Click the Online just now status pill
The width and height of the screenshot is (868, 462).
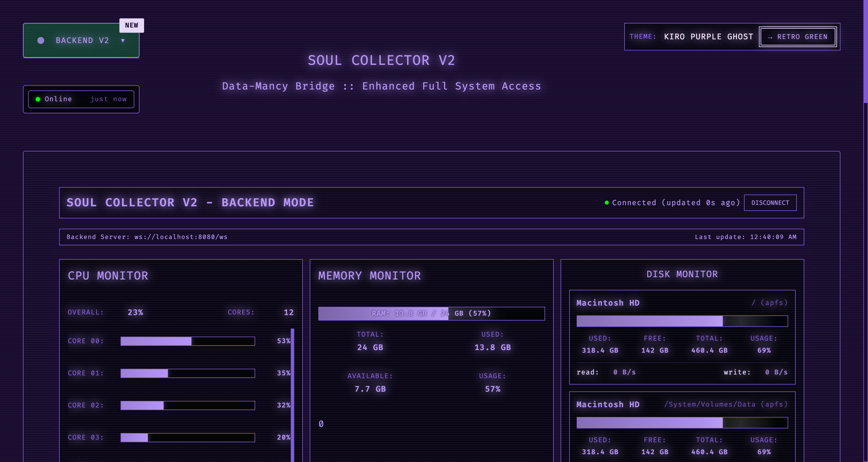pyautogui.click(x=81, y=99)
